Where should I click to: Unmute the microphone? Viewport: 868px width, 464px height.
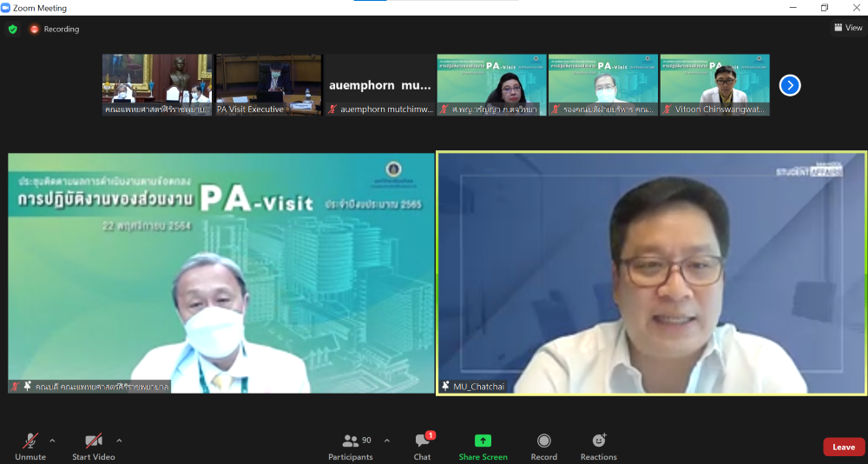(x=30, y=447)
